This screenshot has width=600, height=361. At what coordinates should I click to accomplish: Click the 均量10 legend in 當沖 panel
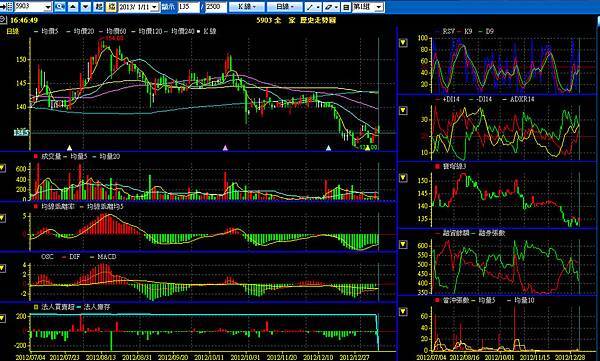pyautogui.click(x=524, y=301)
